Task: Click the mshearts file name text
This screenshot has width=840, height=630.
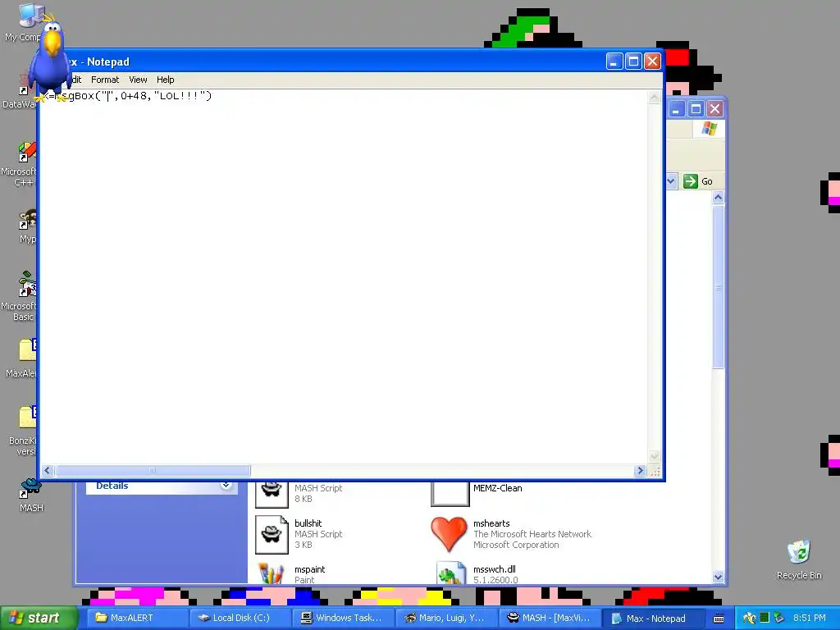Action: (491, 523)
